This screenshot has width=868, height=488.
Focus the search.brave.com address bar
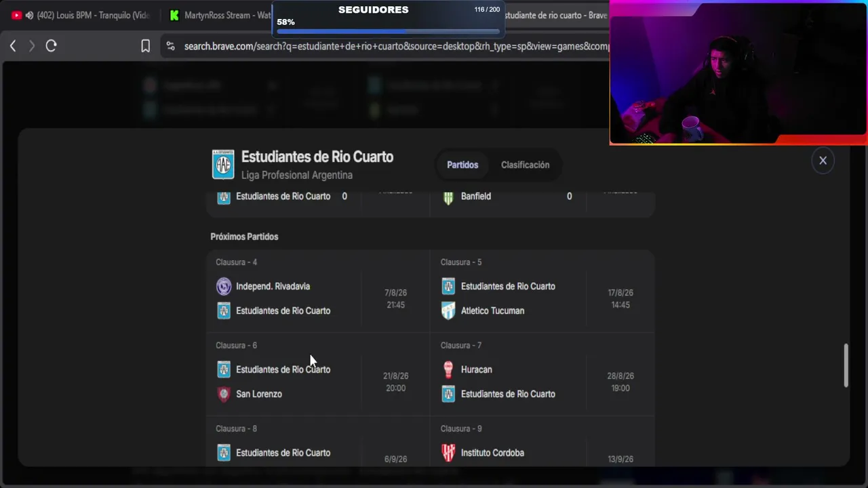click(396, 46)
